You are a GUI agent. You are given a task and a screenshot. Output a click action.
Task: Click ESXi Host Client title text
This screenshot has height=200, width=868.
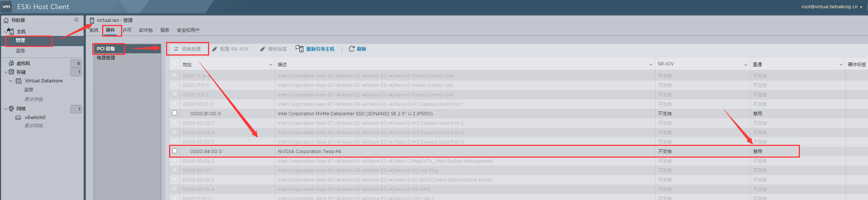click(43, 7)
